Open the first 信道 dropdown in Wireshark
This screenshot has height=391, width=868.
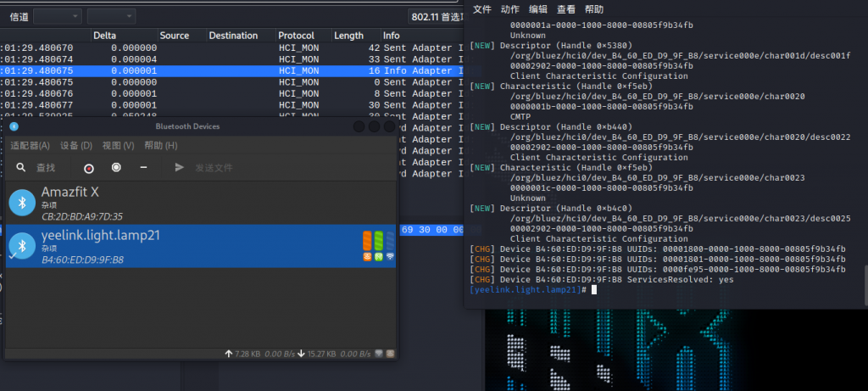click(x=57, y=17)
